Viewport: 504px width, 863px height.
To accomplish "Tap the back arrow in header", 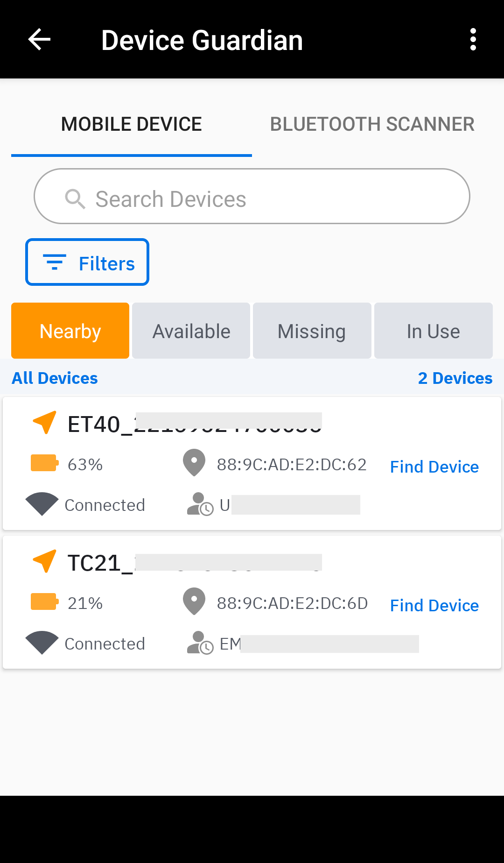I will [x=39, y=39].
